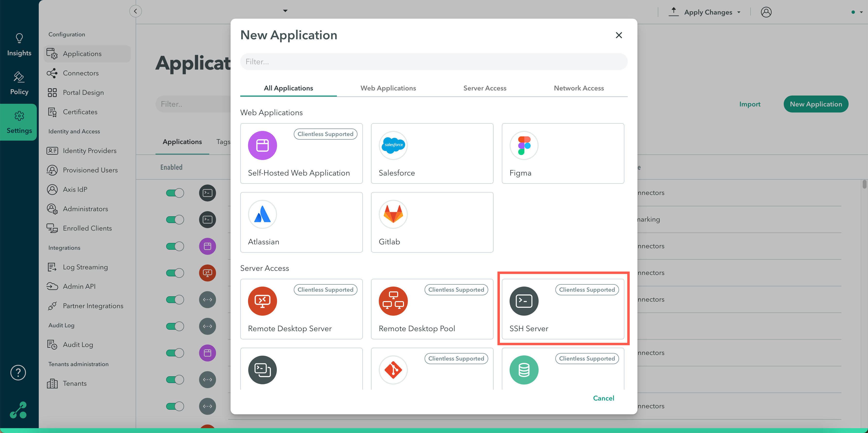The height and width of the screenshot is (433, 868).
Task: Open user account profile icon
Action: coord(766,12)
